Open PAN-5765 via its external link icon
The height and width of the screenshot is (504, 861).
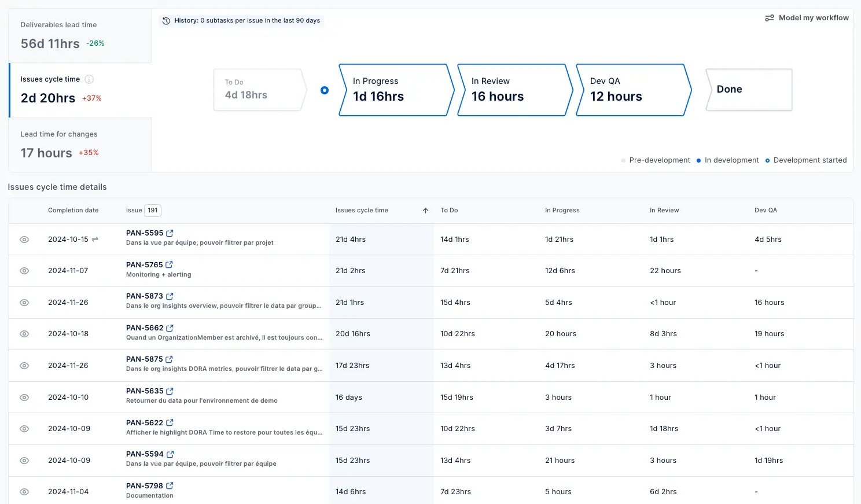(x=168, y=264)
